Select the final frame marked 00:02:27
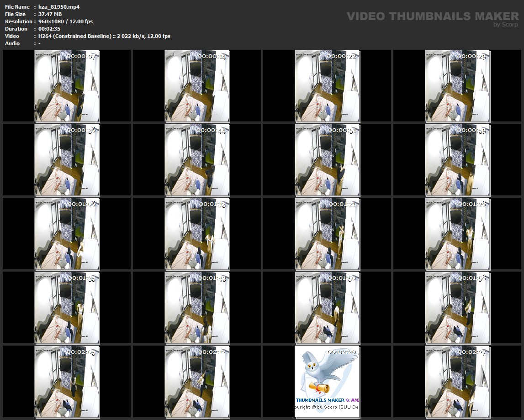 tap(457, 382)
